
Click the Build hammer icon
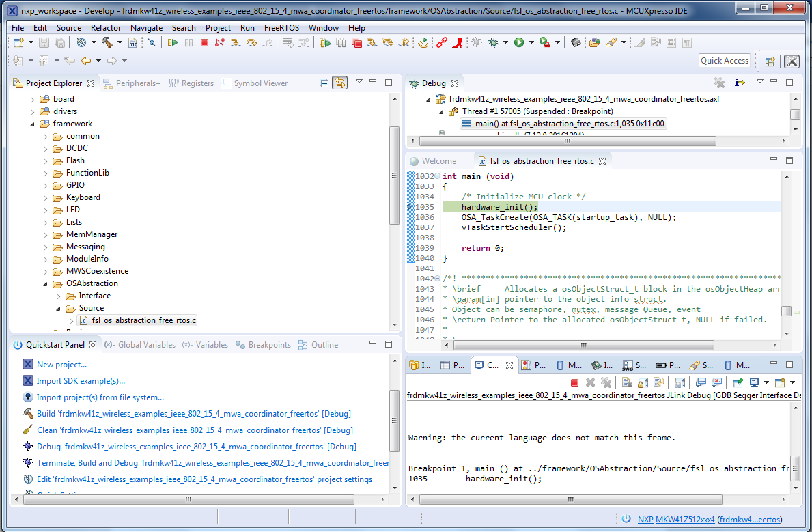107,43
